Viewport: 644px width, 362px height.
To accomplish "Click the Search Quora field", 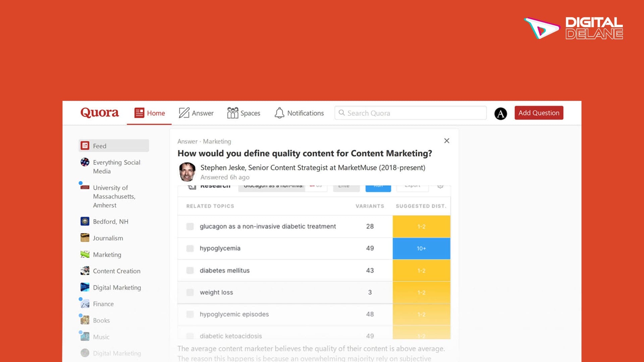I will tap(411, 113).
